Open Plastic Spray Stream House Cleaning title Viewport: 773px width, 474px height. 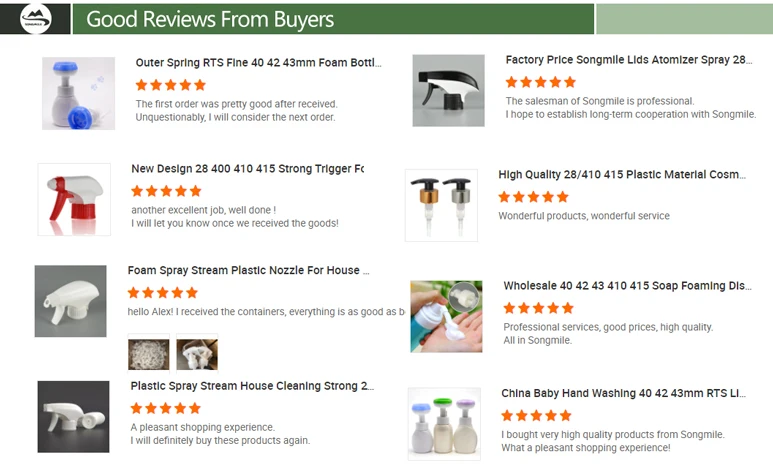(x=252, y=386)
